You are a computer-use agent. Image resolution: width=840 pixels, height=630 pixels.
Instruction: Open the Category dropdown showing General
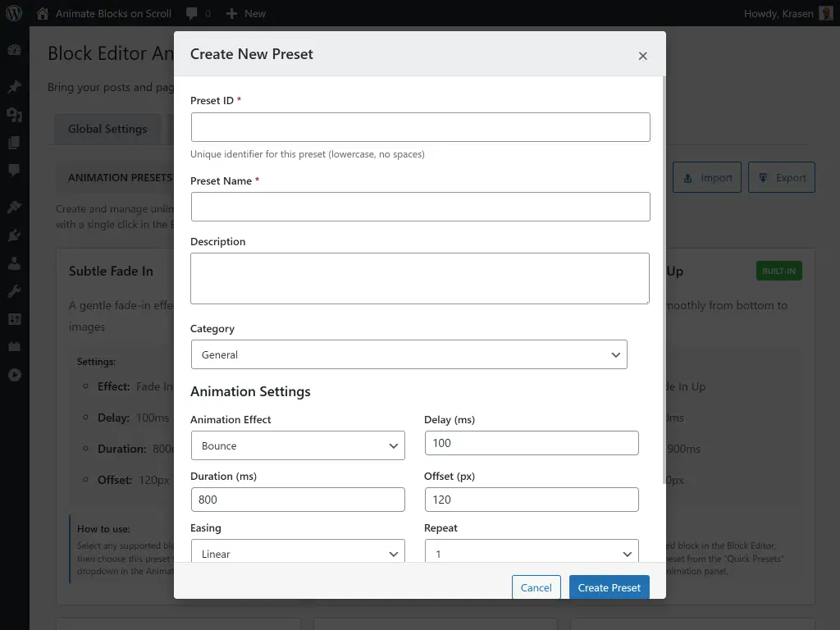pyautogui.click(x=409, y=354)
